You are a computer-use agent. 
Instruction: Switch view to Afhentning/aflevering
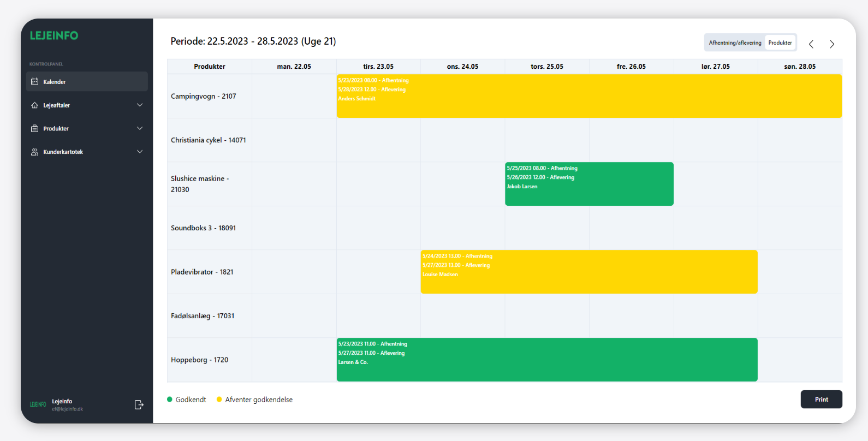[735, 43]
